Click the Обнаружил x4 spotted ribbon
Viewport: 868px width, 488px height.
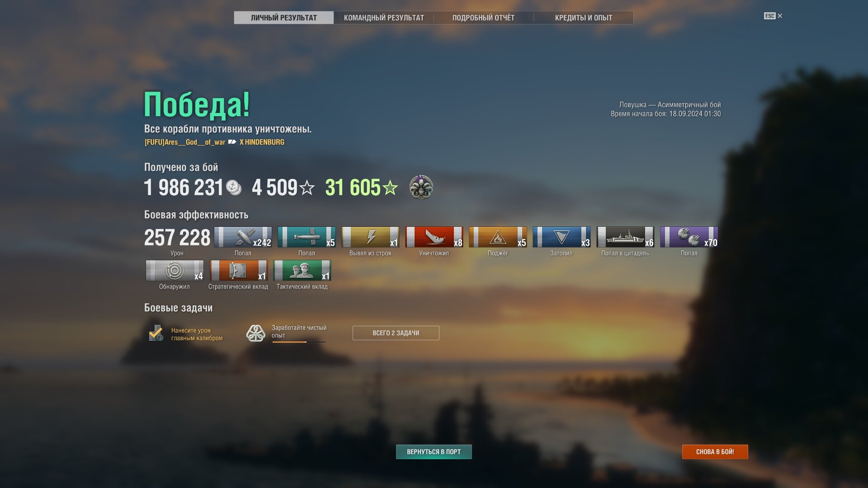(x=175, y=271)
